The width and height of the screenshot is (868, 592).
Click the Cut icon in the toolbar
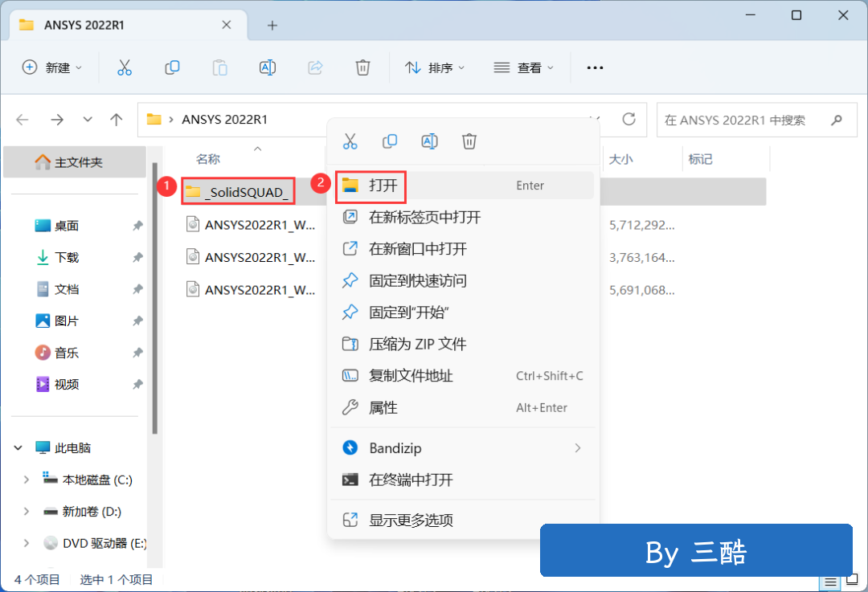[125, 67]
